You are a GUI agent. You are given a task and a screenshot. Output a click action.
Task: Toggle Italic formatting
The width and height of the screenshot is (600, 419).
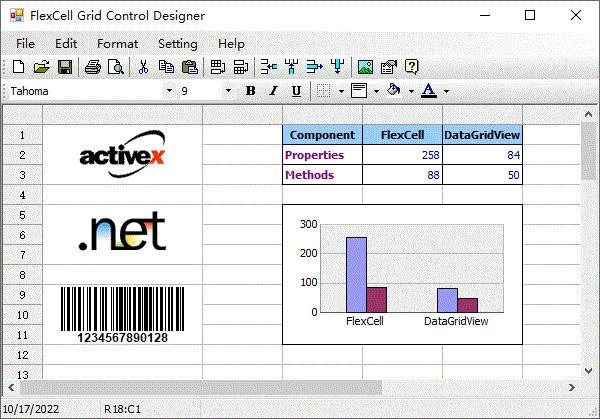click(273, 91)
